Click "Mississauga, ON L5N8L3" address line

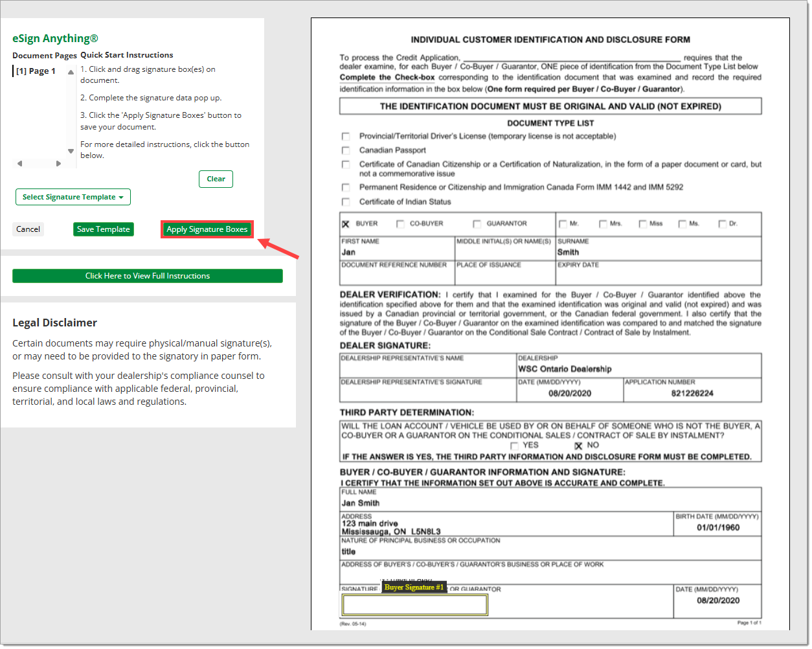click(x=391, y=532)
